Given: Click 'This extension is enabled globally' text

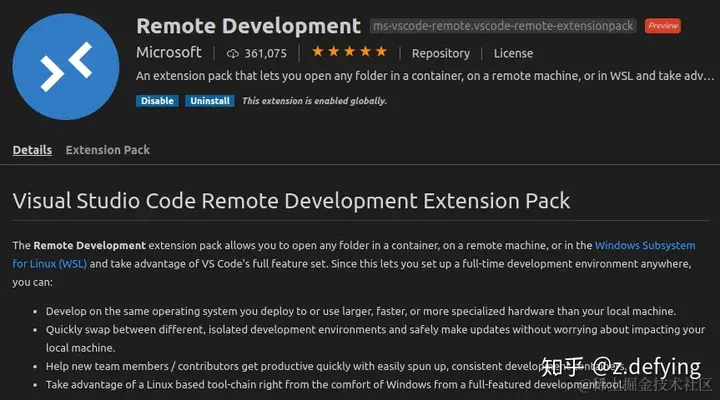Looking at the screenshot, I should [x=315, y=101].
